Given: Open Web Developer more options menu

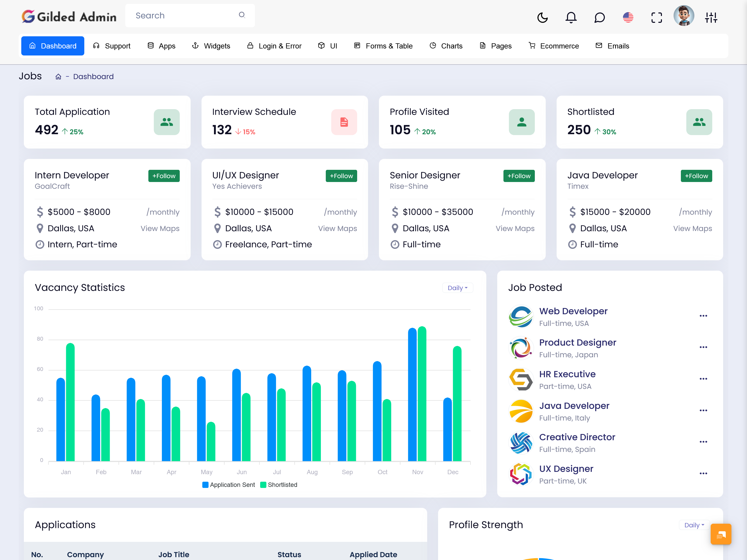Looking at the screenshot, I should pyautogui.click(x=703, y=316).
